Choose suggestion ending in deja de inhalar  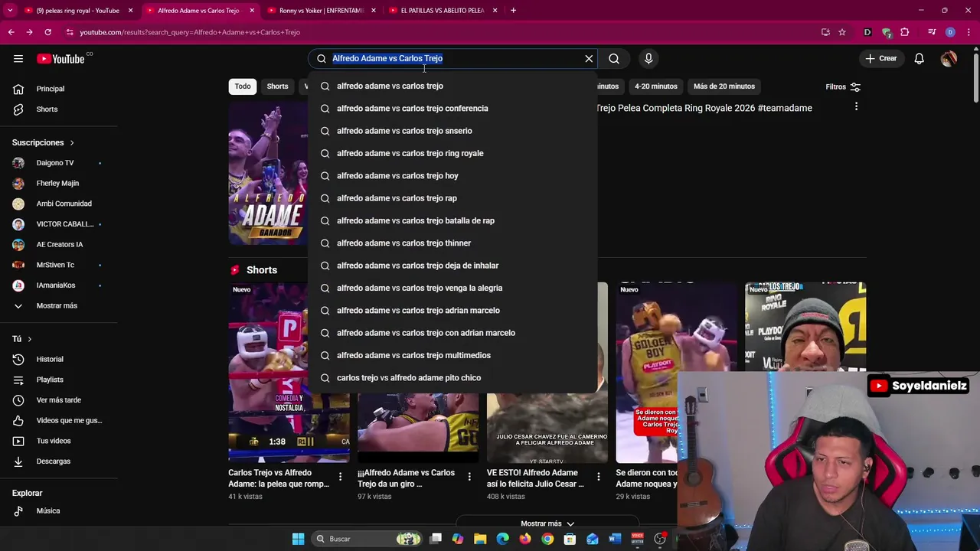[452, 266]
